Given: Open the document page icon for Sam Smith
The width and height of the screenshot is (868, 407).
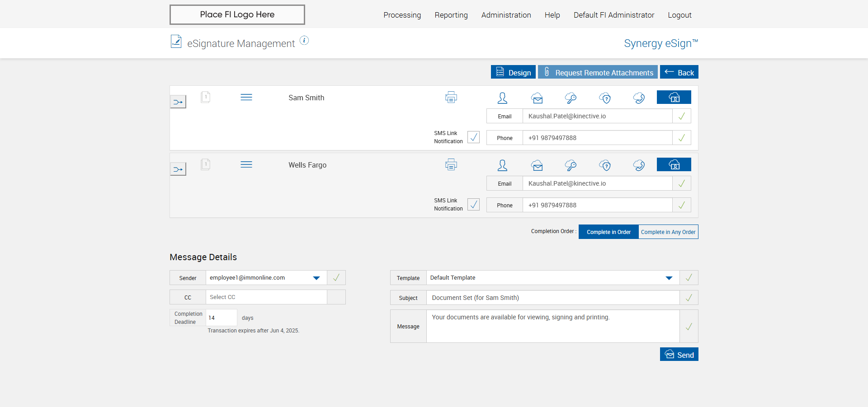Looking at the screenshot, I should pos(205,97).
